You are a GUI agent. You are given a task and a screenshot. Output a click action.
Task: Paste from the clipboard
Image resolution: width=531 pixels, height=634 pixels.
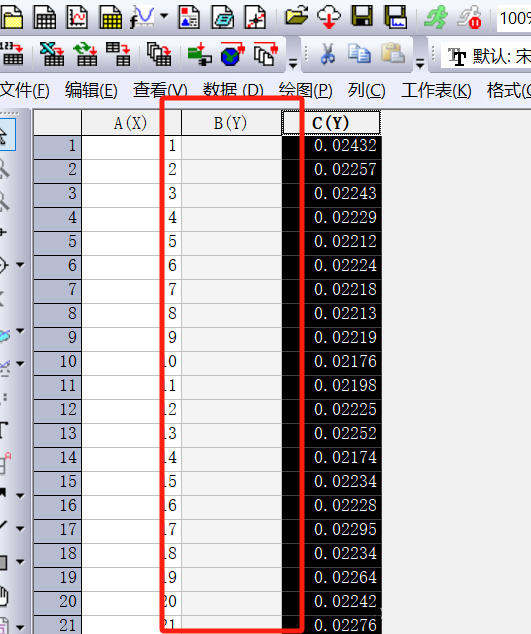(393, 54)
